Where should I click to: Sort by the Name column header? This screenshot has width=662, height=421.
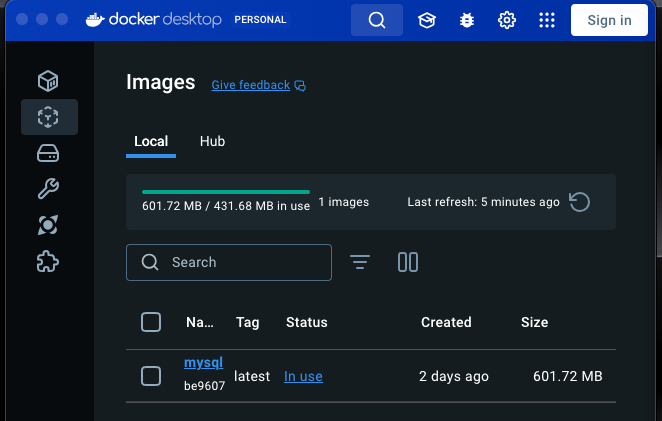(200, 323)
